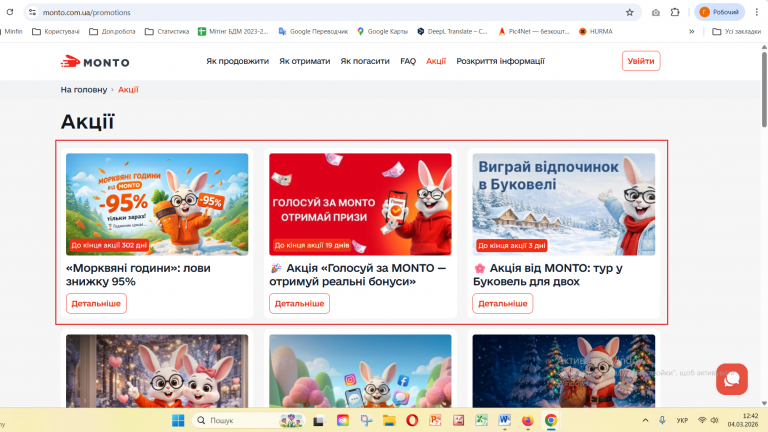The width and height of the screenshot is (768, 432).
Task: Open the two-bunnies with hearts promo image
Action: [x=157, y=371]
